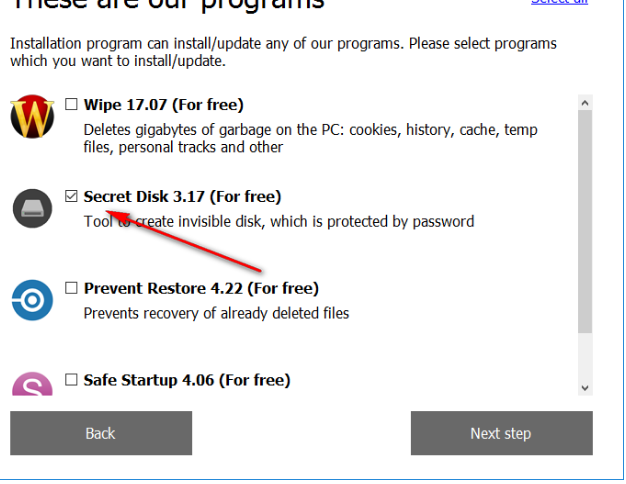The height and width of the screenshot is (484, 626).
Task: Click the 'Tool to create invisible disk' description
Action: pos(278,221)
